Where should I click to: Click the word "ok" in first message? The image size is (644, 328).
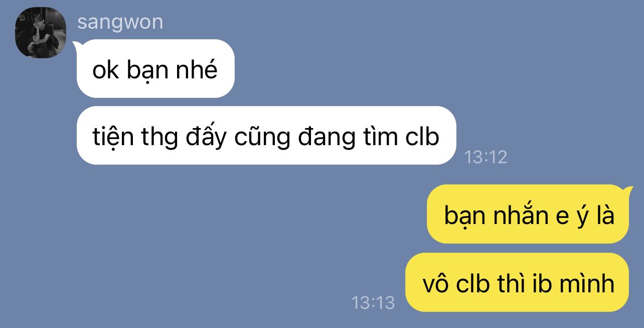tap(105, 69)
